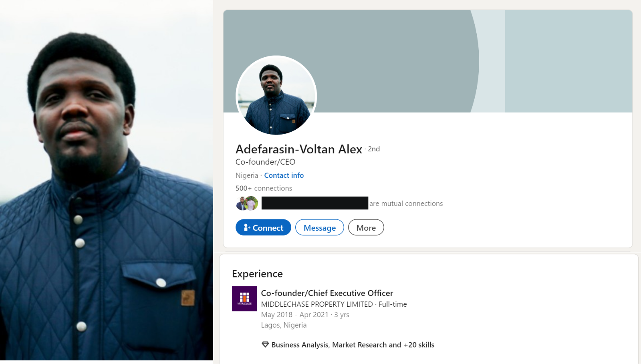Send a message via Message button
641x364 pixels.
320,227
